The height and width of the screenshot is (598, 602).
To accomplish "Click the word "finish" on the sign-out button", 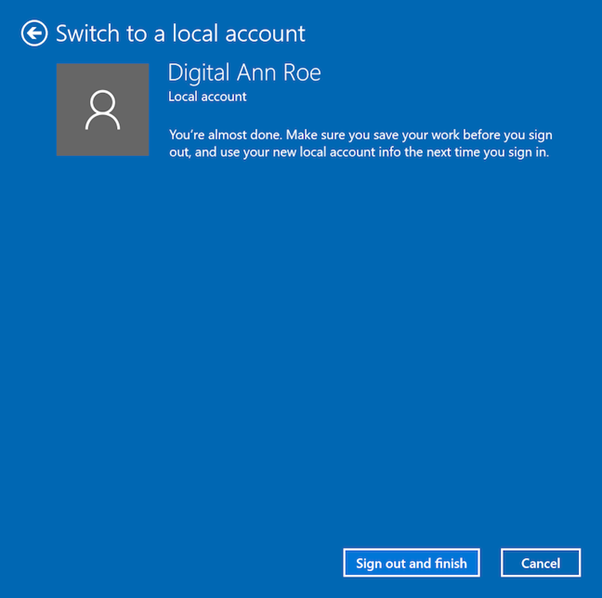I will (450, 563).
